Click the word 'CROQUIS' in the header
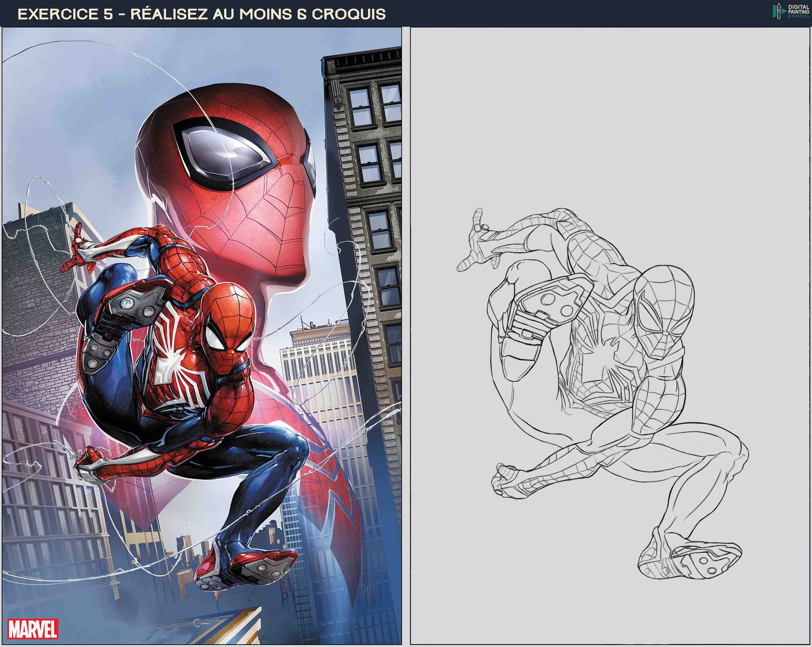812x647 pixels. click(348, 14)
